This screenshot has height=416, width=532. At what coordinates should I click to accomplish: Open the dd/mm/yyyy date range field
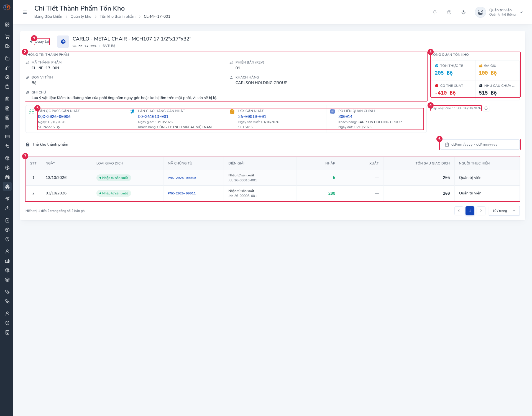tap(480, 144)
